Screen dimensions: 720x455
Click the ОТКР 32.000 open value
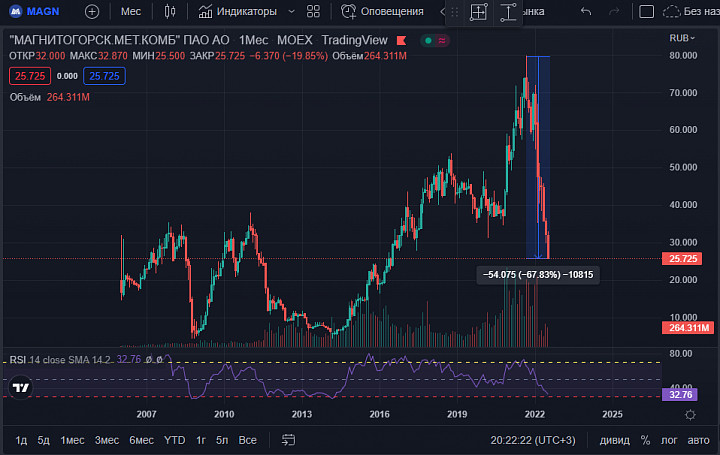(x=37, y=56)
